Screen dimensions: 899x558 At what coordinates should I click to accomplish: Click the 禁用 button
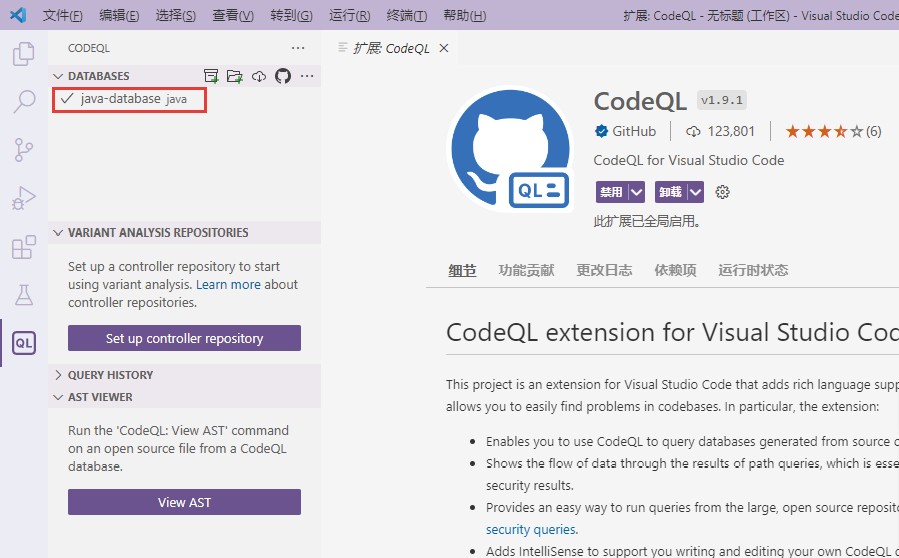612,192
